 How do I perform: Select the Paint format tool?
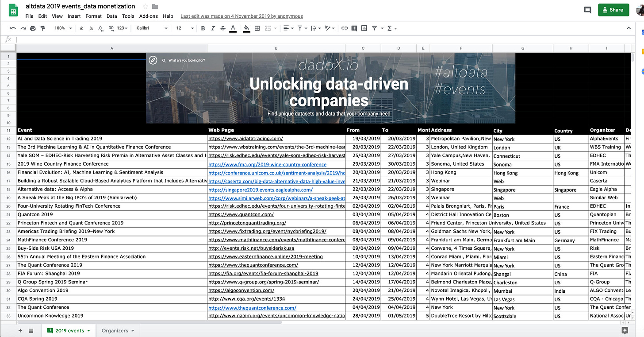pyautogui.click(x=43, y=28)
